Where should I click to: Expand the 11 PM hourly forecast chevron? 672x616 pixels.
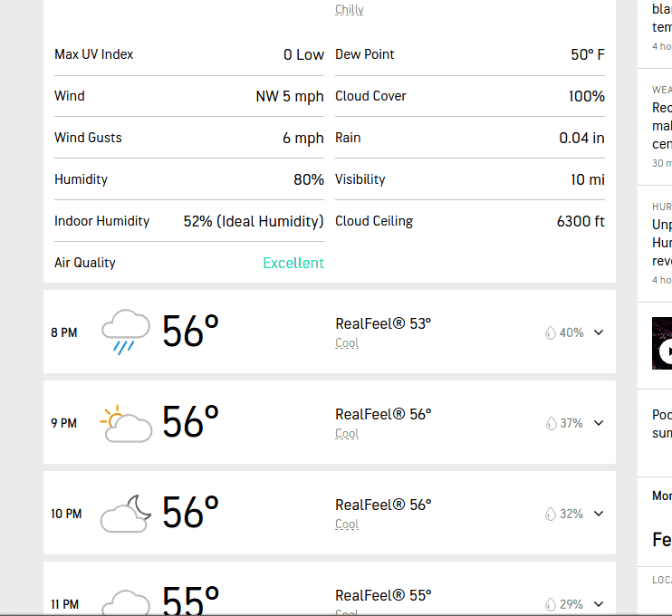599,604
